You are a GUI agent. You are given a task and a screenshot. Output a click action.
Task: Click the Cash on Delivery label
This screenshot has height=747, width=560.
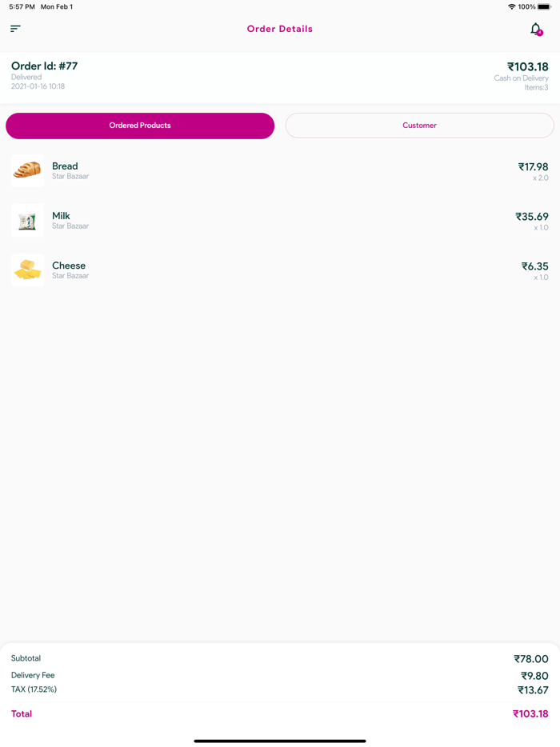coord(521,78)
